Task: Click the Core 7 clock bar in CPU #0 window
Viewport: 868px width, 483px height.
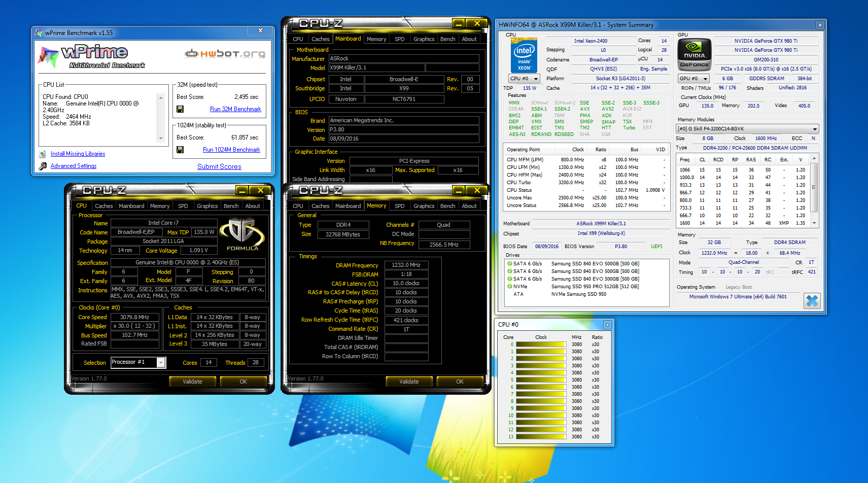Action: click(x=541, y=394)
